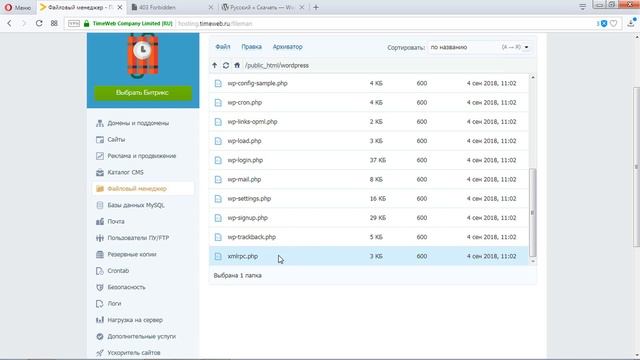This screenshot has width=640, height=360.
Task: Open Opera menu button
Action: point(18,7)
